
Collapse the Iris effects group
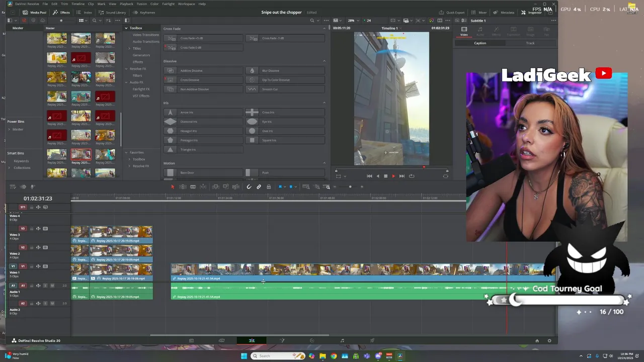pyautogui.click(x=324, y=103)
